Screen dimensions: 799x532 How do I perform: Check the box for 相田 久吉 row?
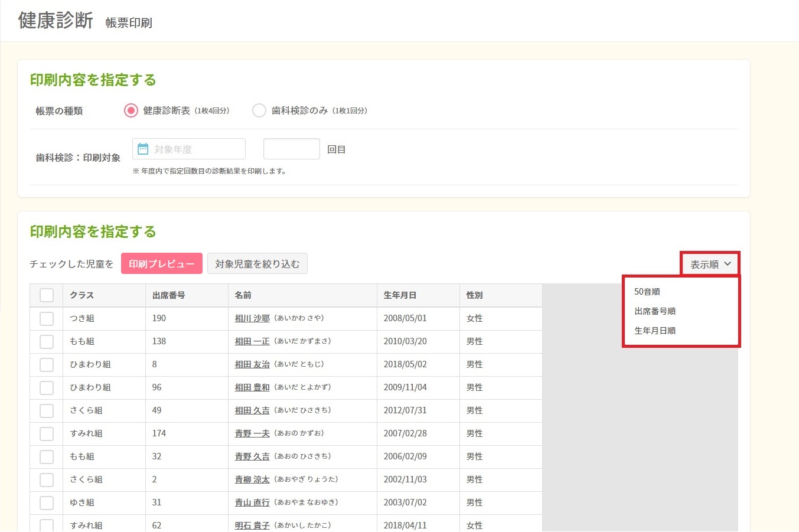pos(47,411)
